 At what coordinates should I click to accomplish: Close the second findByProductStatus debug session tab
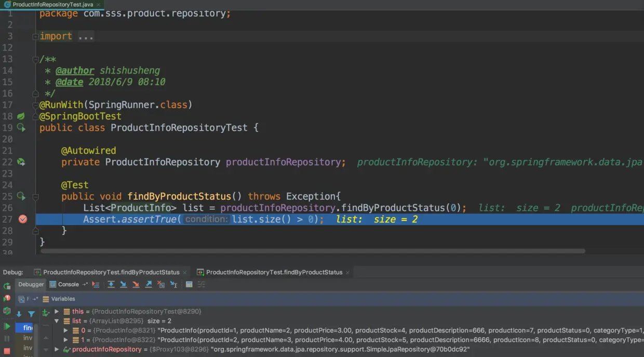[x=347, y=272]
